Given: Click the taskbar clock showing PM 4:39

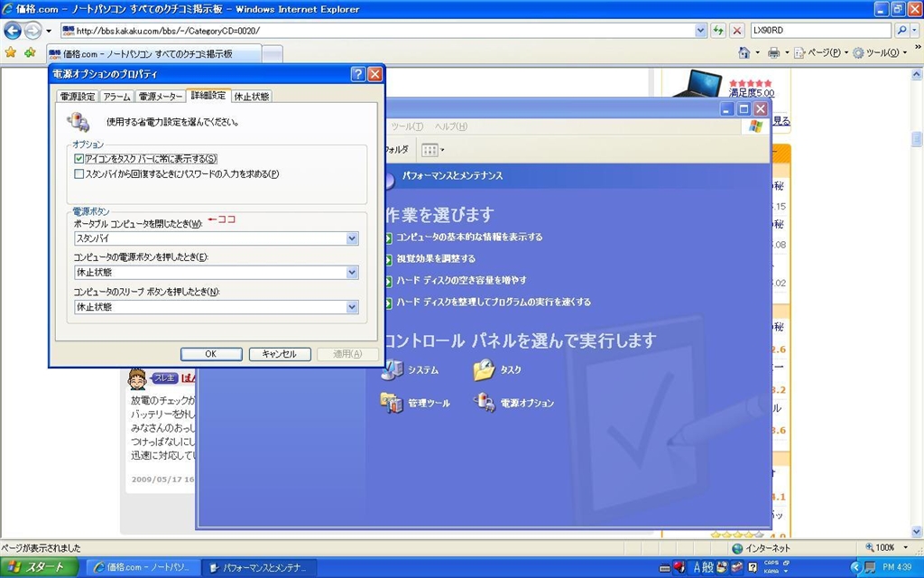Looking at the screenshot, I should point(896,567).
